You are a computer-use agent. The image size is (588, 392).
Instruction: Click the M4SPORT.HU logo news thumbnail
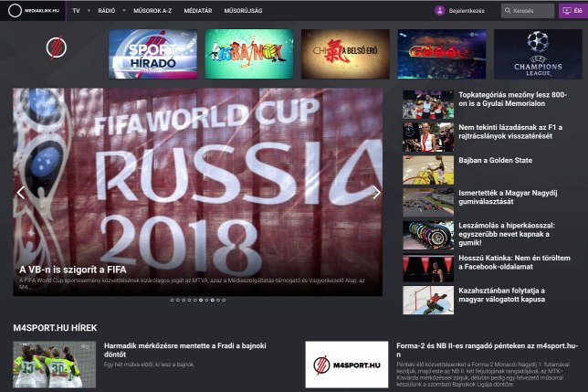pyautogui.click(x=347, y=365)
